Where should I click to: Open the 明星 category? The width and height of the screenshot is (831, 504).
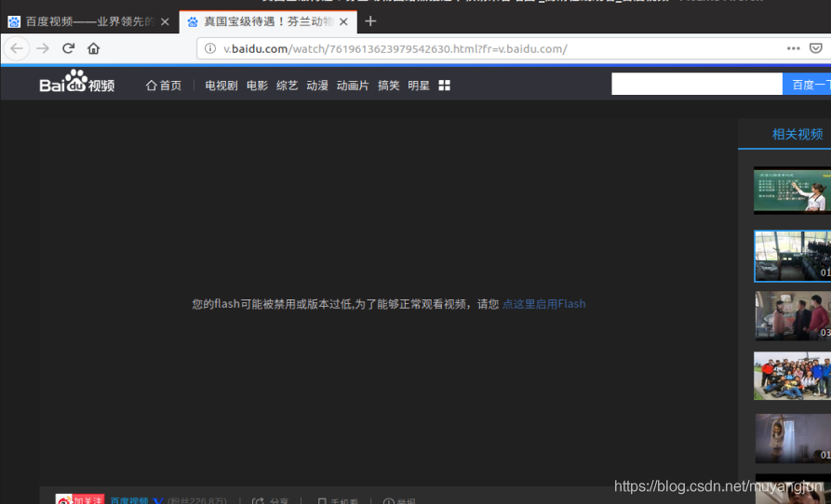pos(419,86)
